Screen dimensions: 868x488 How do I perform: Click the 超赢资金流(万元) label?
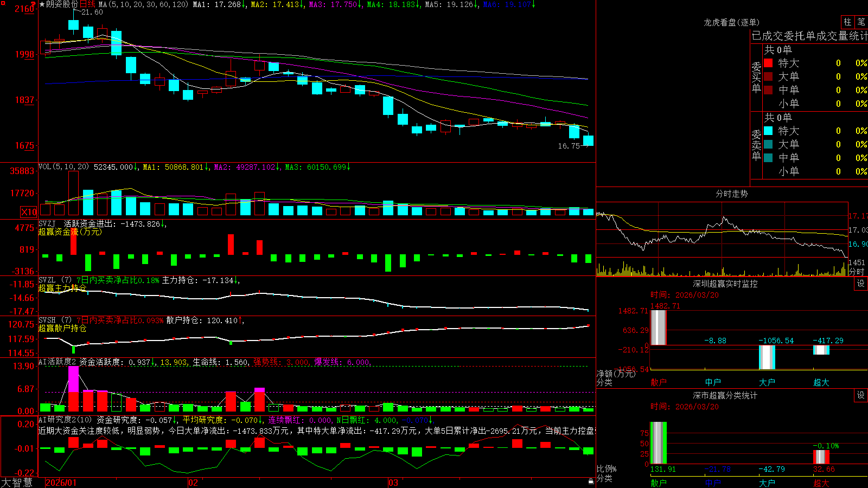click(70, 232)
